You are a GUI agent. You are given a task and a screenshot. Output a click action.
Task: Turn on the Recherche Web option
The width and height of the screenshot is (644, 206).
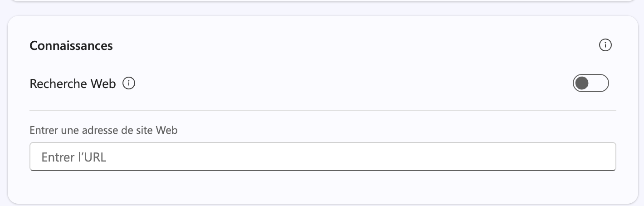point(590,83)
